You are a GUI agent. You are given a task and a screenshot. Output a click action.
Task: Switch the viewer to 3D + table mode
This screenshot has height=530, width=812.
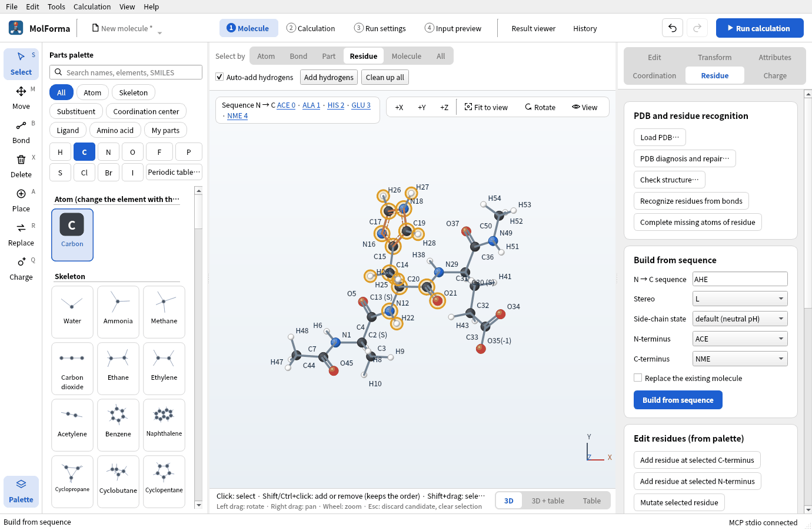548,501
